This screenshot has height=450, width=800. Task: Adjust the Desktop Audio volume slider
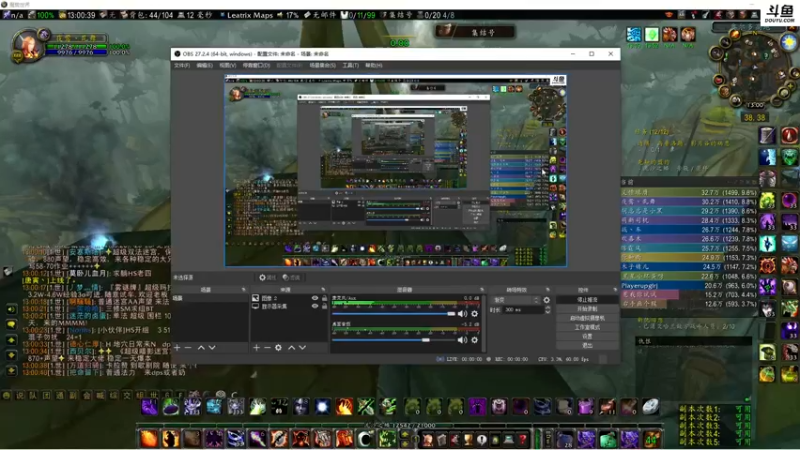(x=393, y=340)
